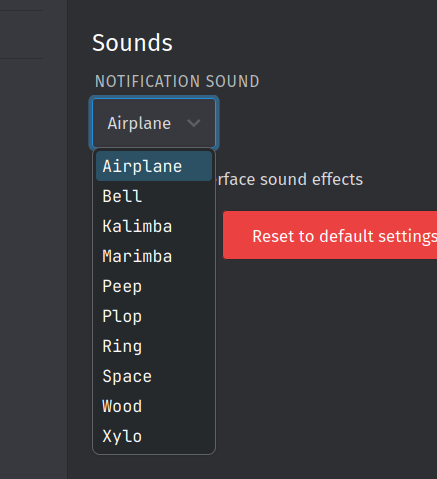Click the Sounds section heading
Image resolution: width=437 pixels, height=479 pixels.
(x=132, y=43)
